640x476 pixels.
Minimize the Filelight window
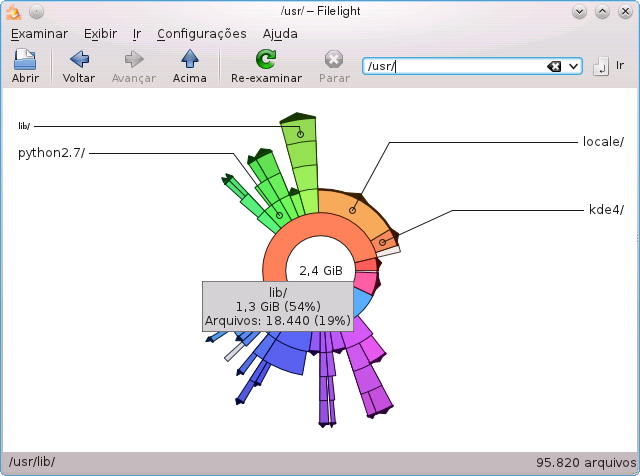click(x=579, y=12)
